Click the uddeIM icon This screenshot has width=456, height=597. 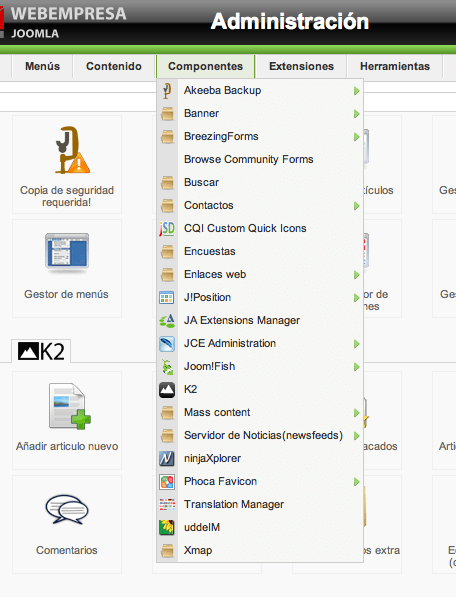pyautogui.click(x=167, y=528)
